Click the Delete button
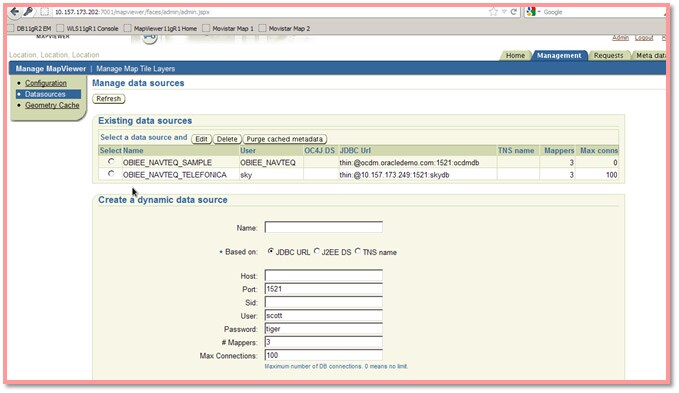The height and width of the screenshot is (393, 679). (227, 139)
